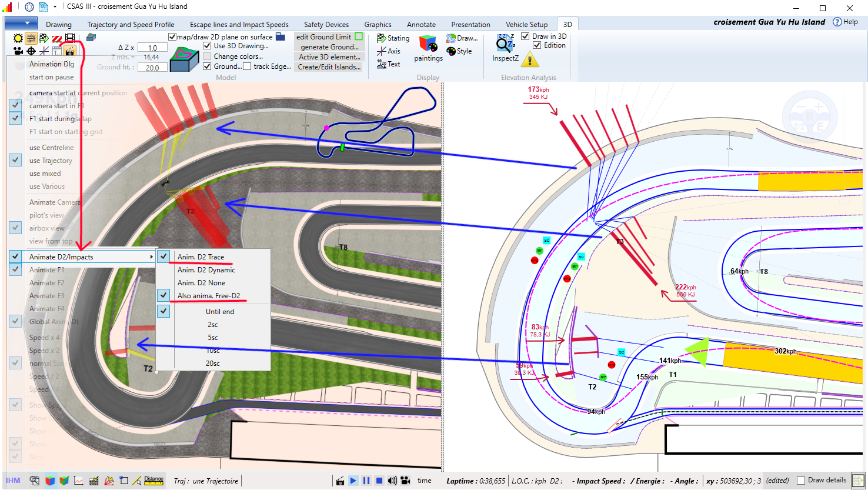Switch to Escape lines and Impact Speeds tab

[x=239, y=25]
